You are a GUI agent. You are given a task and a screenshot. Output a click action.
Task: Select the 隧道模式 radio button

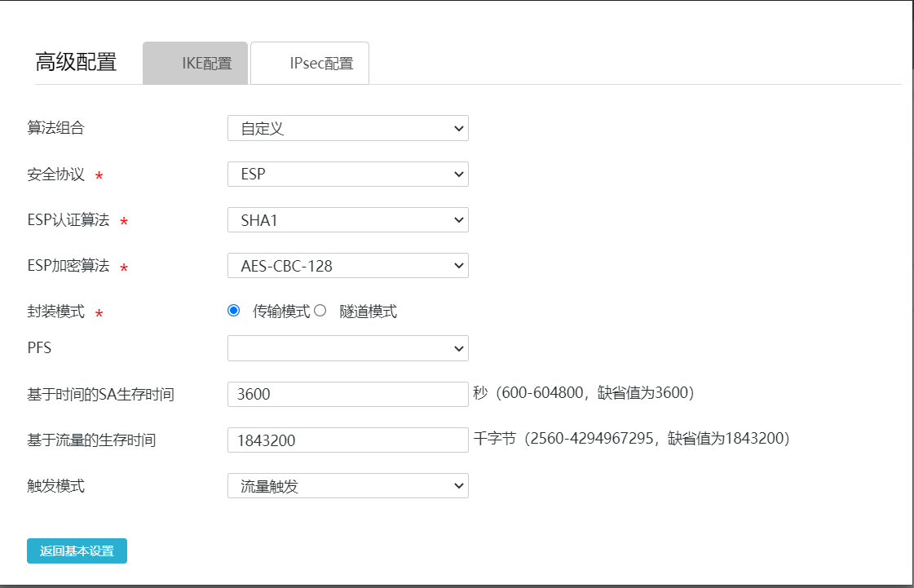(320, 311)
